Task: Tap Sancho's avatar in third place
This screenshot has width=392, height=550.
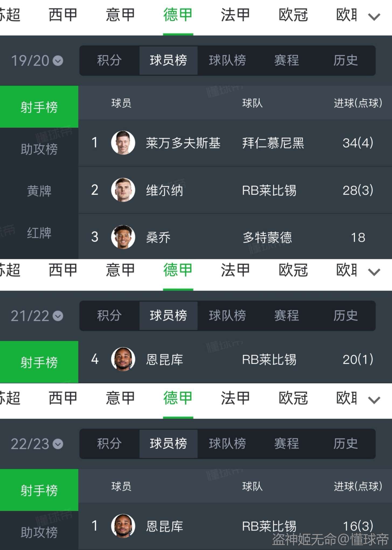Action: coord(123,237)
